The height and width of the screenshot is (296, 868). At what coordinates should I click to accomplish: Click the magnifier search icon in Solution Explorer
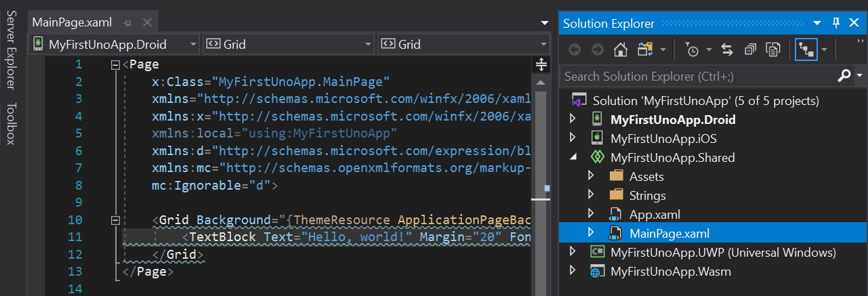coord(844,76)
